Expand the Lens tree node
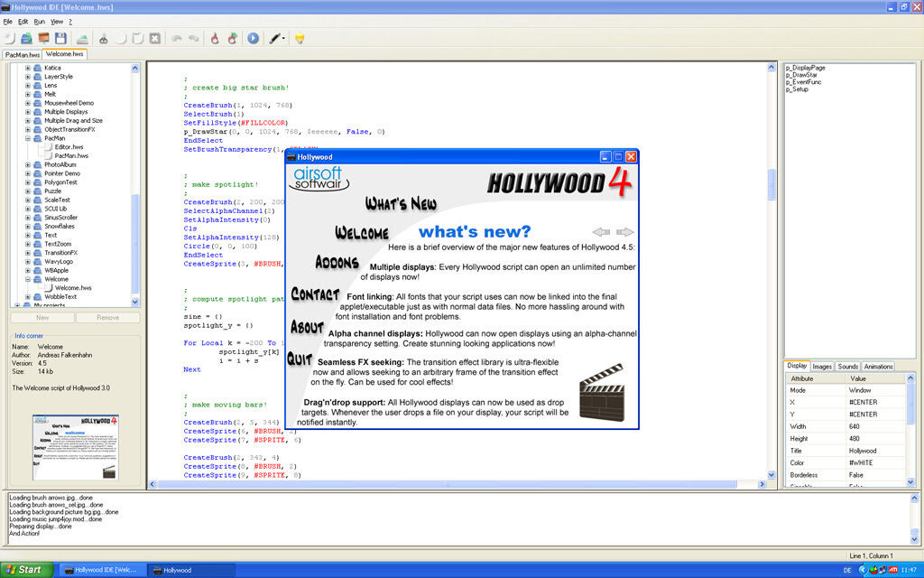This screenshot has height=578, width=924. 28,86
